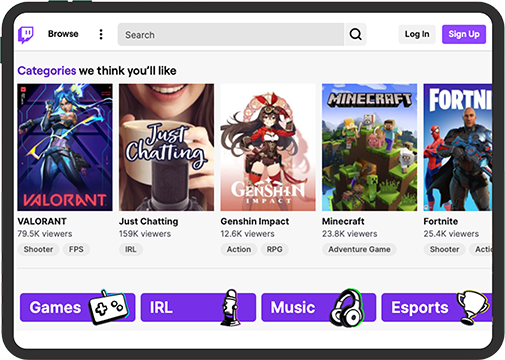Viewport: 505px width, 360px height.
Task: Click the microphone icon on IRL
Action: tap(231, 307)
